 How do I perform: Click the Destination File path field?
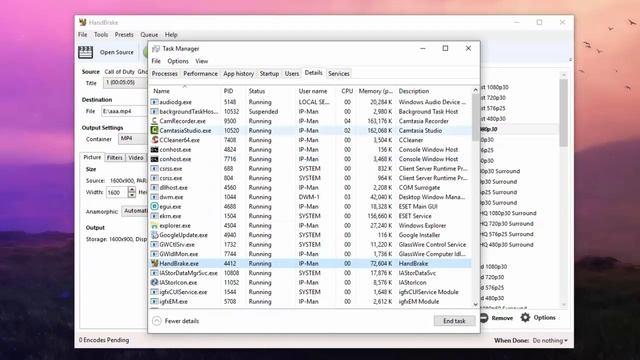point(124,111)
